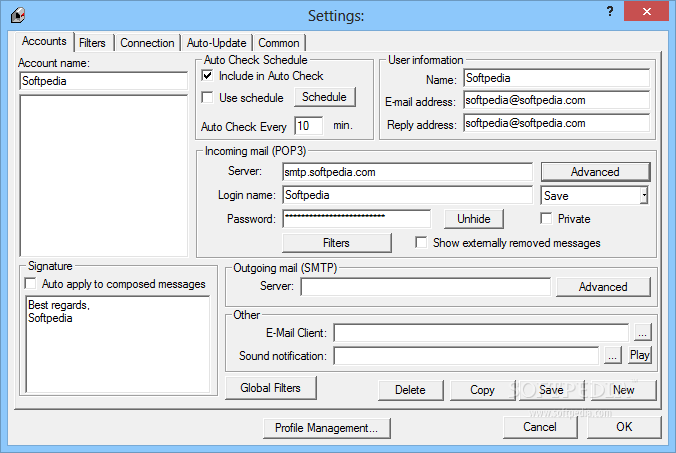Open Advanced incoming mail settings
This screenshot has width=676, height=453.
coord(595,172)
